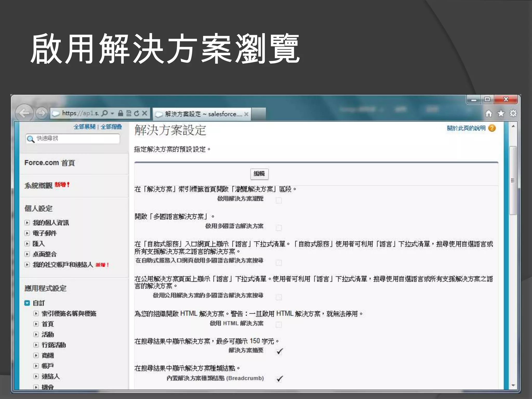The width and height of the screenshot is (532, 399).
Task: Click the 全部展開 link
Action: tap(84, 127)
